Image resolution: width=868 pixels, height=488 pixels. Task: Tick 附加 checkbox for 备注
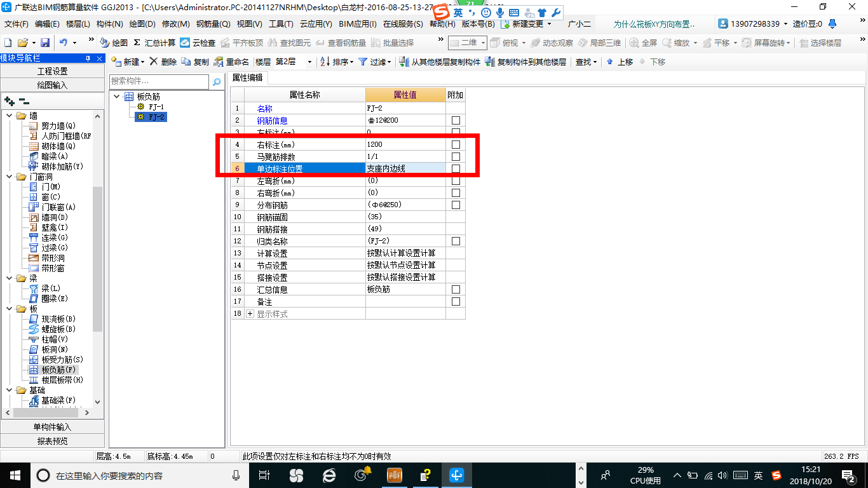click(456, 302)
